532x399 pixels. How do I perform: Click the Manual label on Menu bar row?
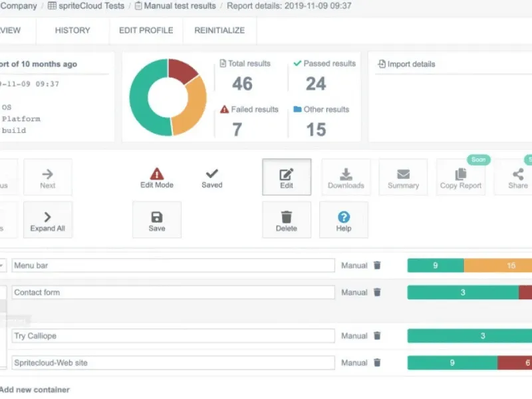click(x=354, y=265)
